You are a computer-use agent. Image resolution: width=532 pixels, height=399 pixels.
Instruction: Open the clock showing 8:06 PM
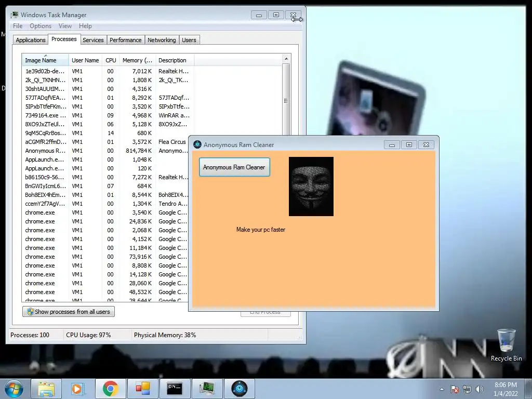[506, 389]
